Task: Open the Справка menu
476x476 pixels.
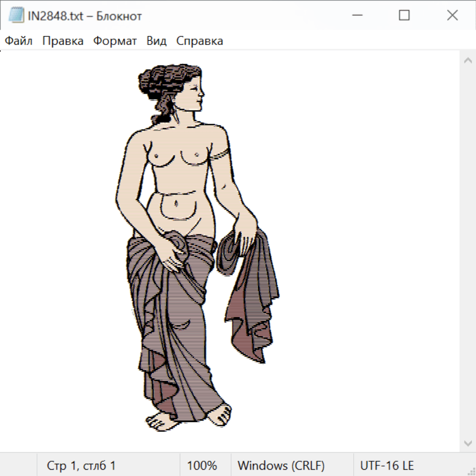Action: (x=199, y=41)
